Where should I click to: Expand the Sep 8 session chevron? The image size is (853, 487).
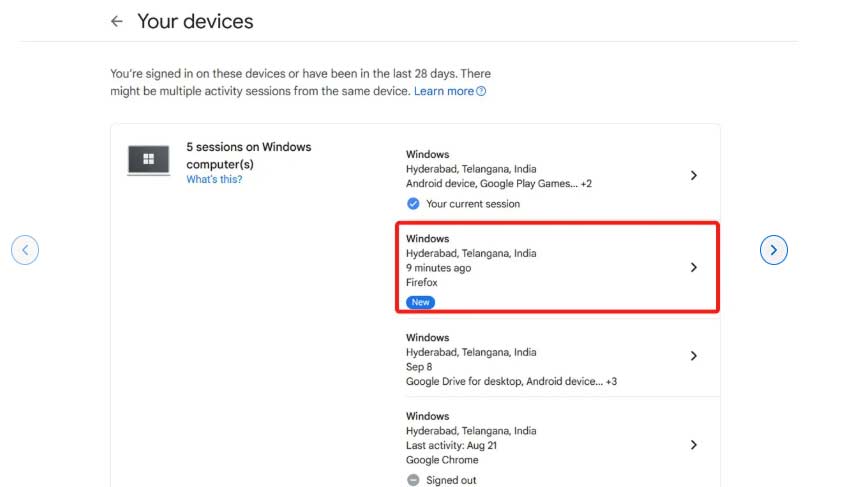[694, 356]
